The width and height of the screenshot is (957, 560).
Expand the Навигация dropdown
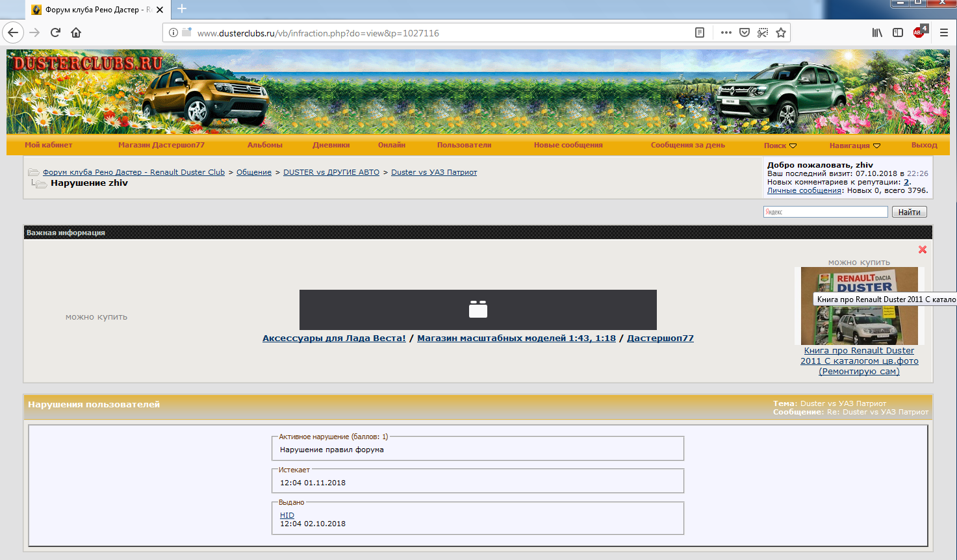point(855,146)
